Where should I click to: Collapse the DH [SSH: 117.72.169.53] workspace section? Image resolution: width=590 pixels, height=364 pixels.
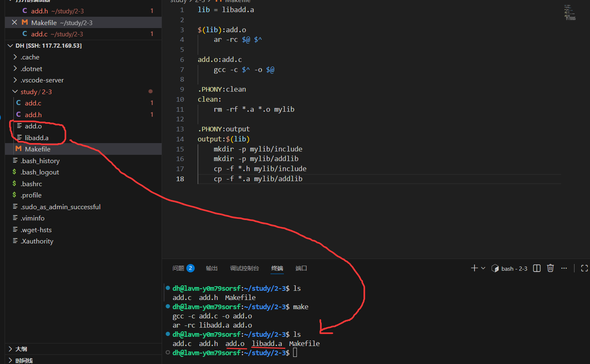83,46
